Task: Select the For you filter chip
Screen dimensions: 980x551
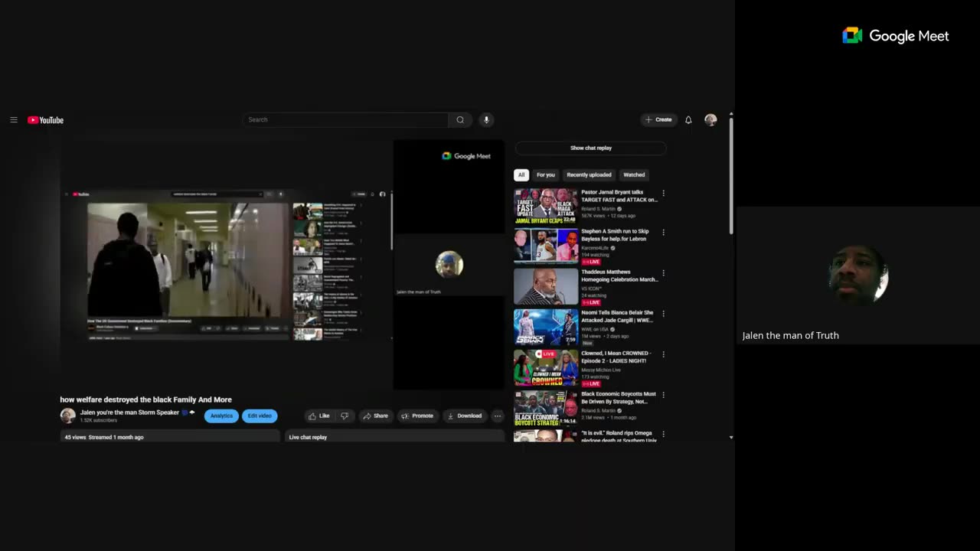Action: point(546,174)
